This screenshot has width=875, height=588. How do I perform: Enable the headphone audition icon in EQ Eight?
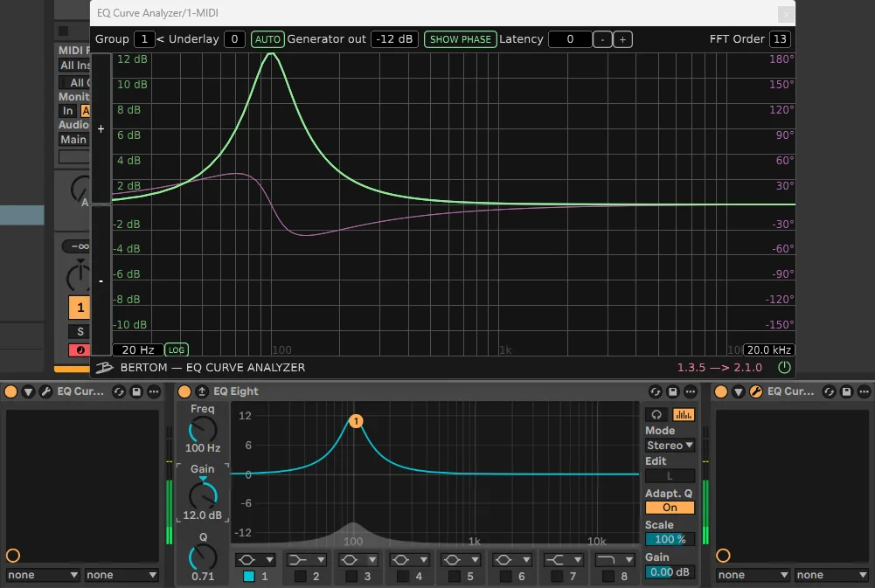(656, 414)
